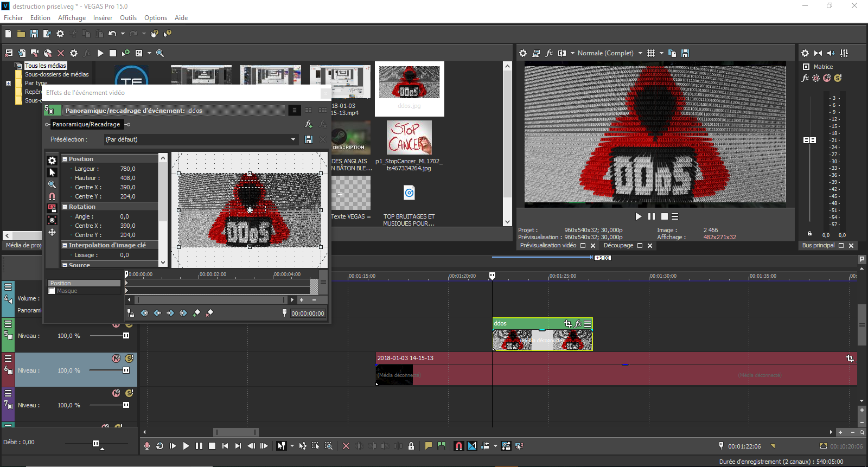868x467 pixels.
Task: Open the Edition menu
Action: 40,18
